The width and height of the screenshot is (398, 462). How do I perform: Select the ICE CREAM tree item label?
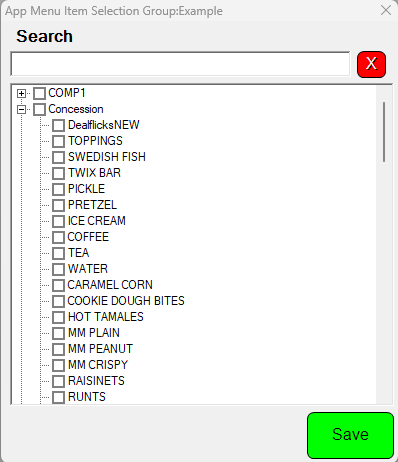pyautogui.click(x=97, y=221)
